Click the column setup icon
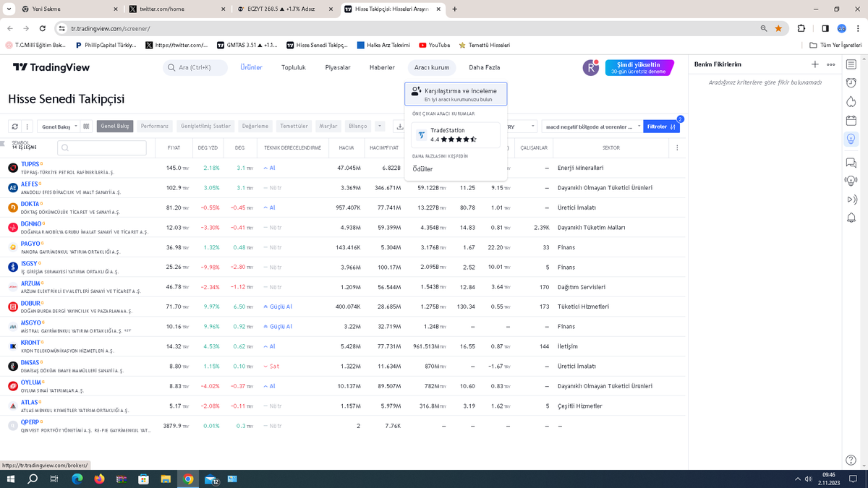The width and height of the screenshot is (868, 488). (86, 126)
